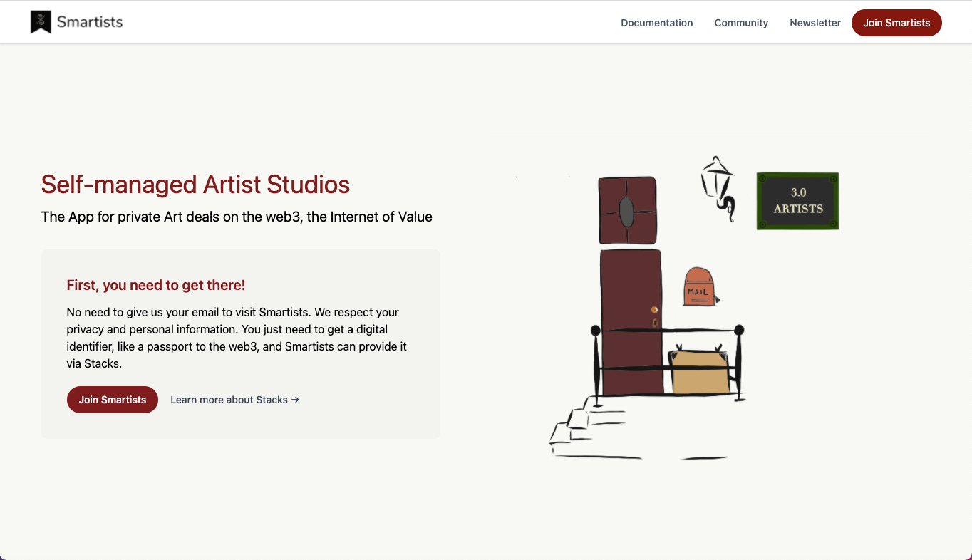Click Join Smartists button in the header
972x560 pixels.
pyautogui.click(x=896, y=23)
